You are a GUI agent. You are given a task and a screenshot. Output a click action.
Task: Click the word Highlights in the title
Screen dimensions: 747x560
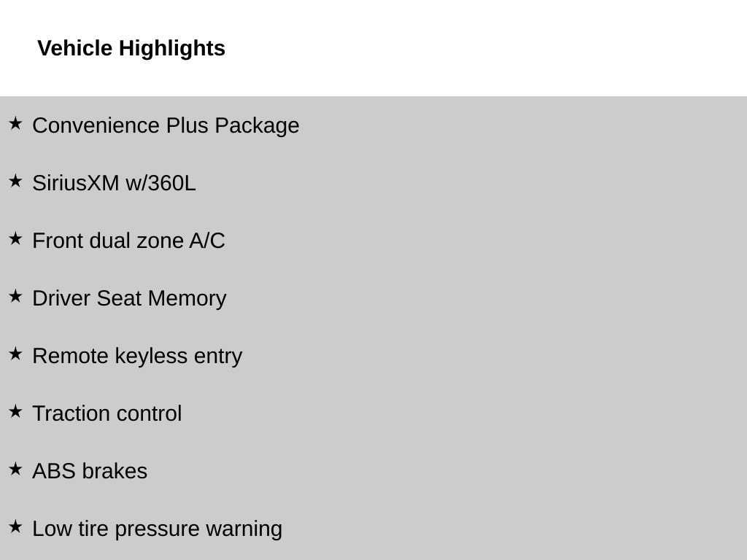[x=172, y=48]
